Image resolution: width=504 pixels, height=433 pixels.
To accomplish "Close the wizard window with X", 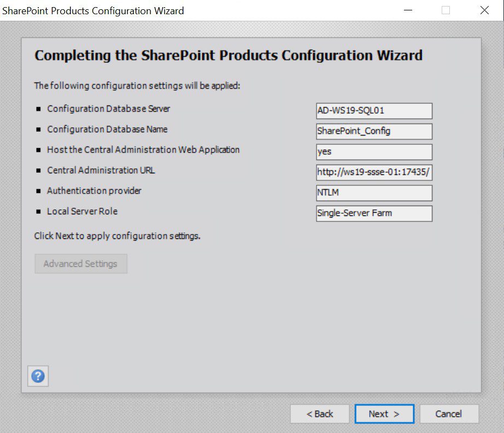I will click(484, 10).
